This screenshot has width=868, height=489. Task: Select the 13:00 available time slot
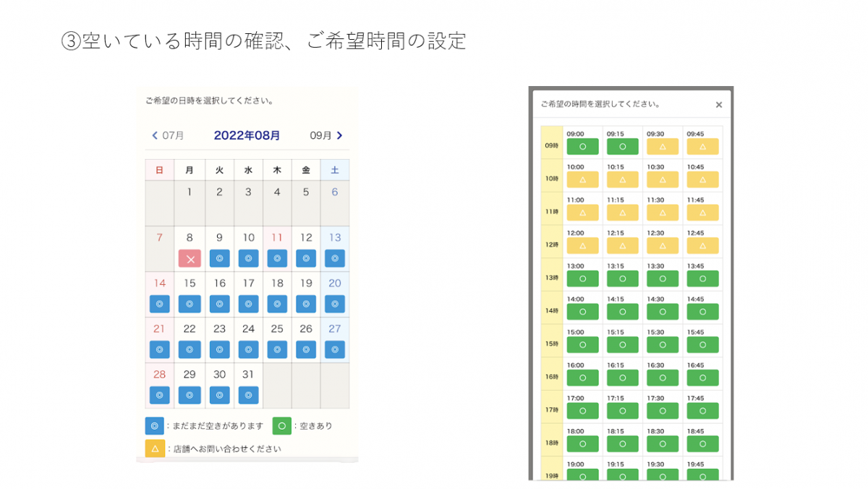coord(582,279)
